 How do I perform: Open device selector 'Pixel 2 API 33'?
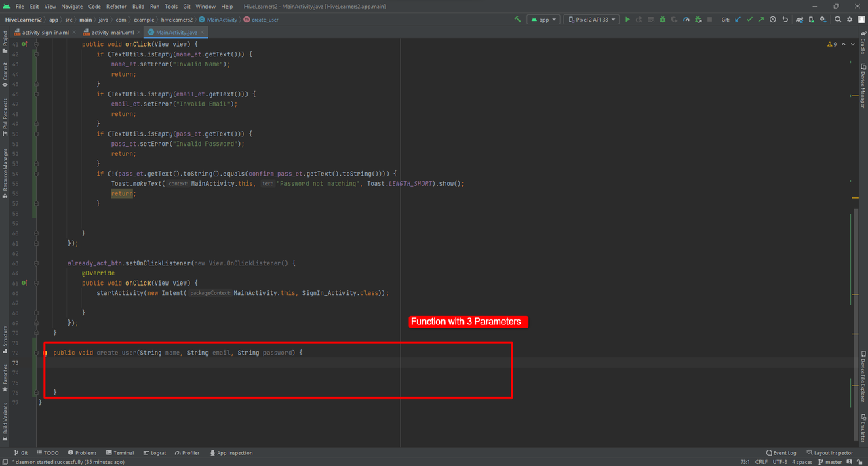coord(591,20)
